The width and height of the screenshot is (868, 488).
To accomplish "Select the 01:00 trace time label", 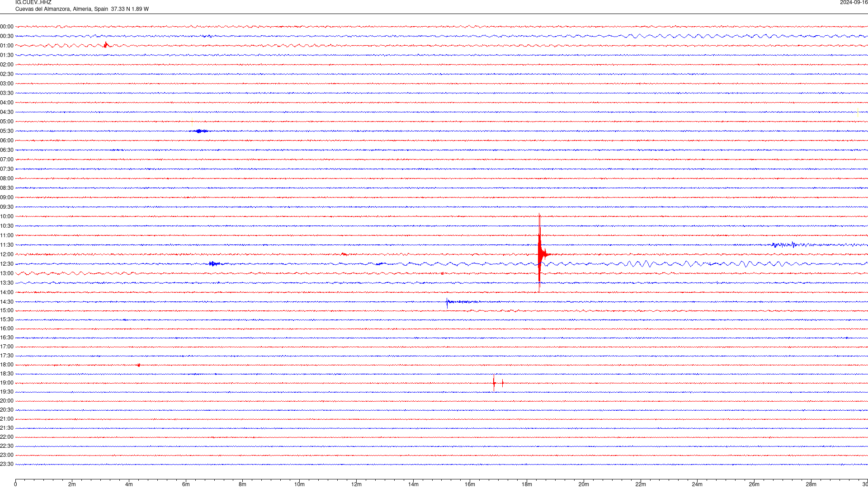I will 7,46.
